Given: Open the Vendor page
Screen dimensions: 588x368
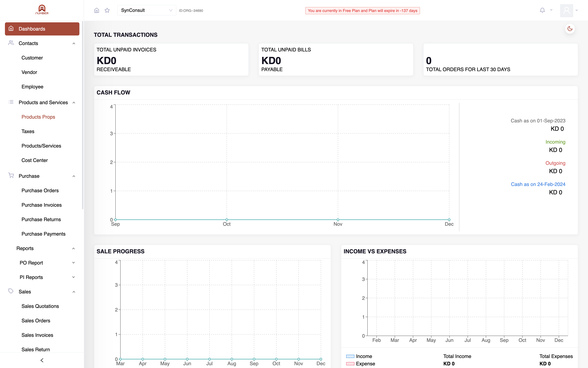Looking at the screenshot, I should coord(29,72).
